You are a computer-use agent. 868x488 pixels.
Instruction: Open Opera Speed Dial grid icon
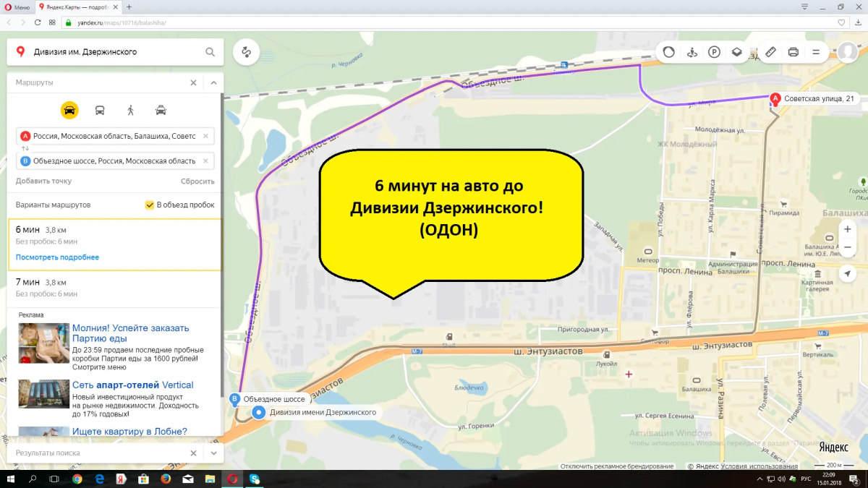tap(53, 22)
